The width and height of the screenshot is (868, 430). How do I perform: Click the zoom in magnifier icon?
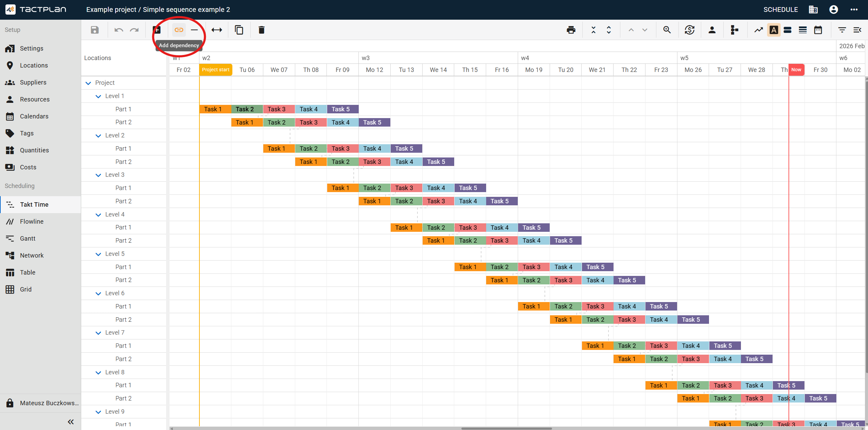pos(667,30)
